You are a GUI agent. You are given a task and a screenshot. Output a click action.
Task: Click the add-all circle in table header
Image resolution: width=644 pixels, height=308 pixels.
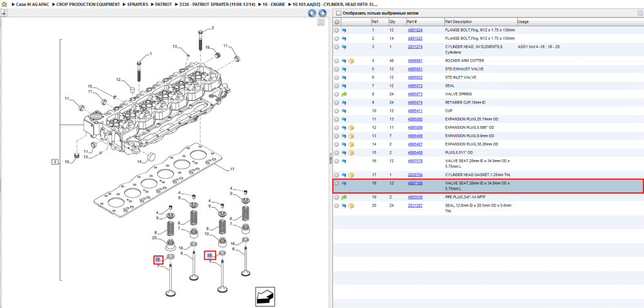[336, 22]
